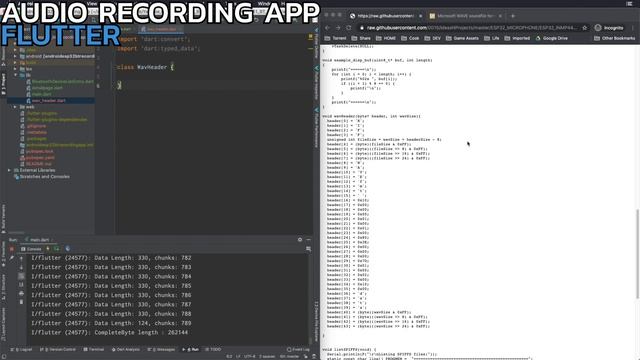Open the Terminal tool window

pyautogui.click(x=94, y=349)
